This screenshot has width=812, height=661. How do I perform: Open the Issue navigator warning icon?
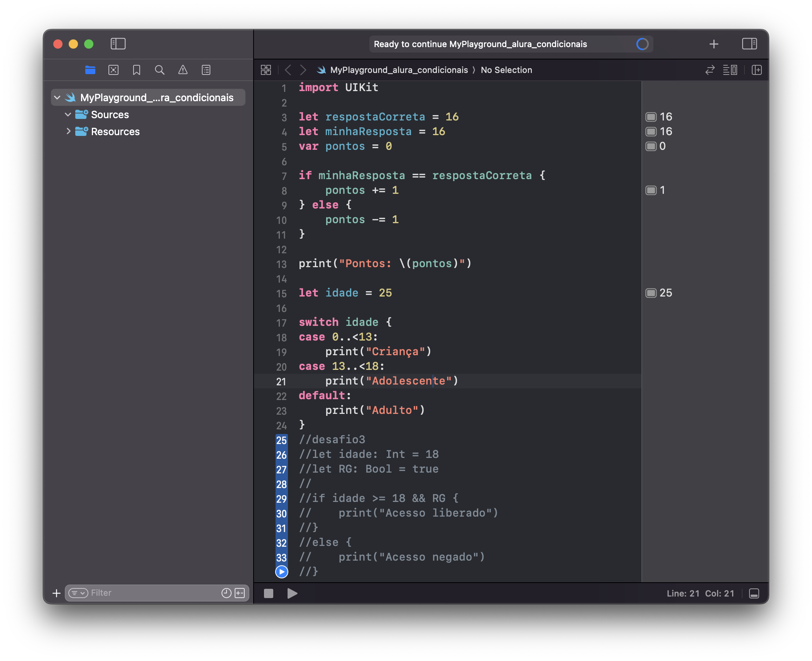click(x=183, y=70)
